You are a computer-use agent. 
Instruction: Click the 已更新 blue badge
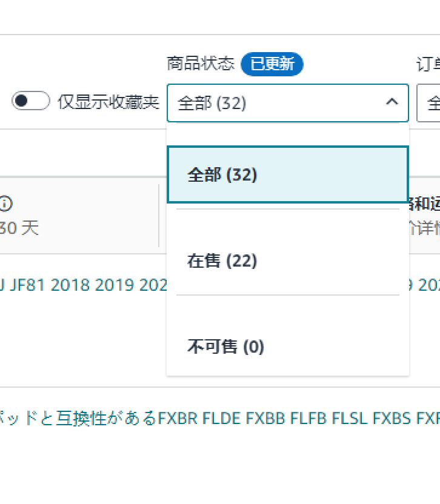272,64
